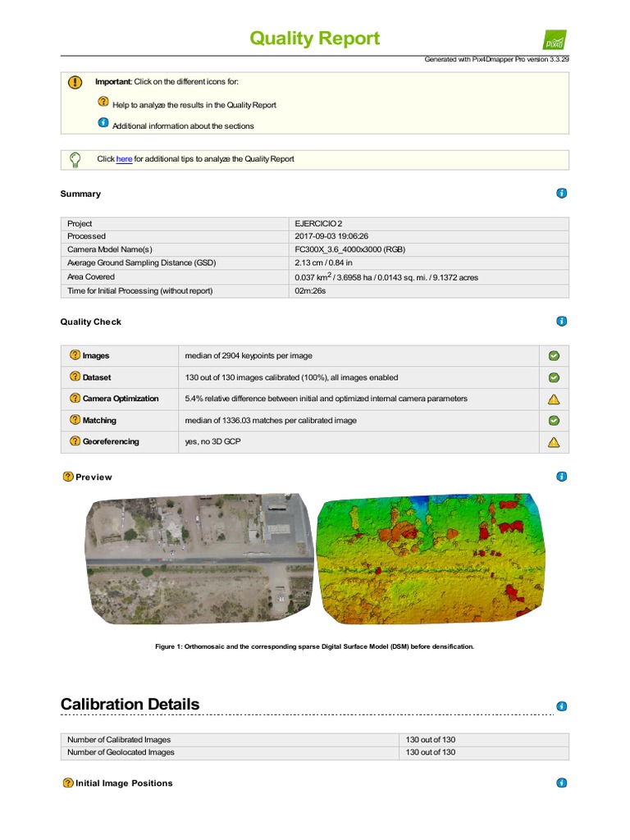Click the help icon next to Dataset
Screen dimensions: 630x840
point(75,377)
